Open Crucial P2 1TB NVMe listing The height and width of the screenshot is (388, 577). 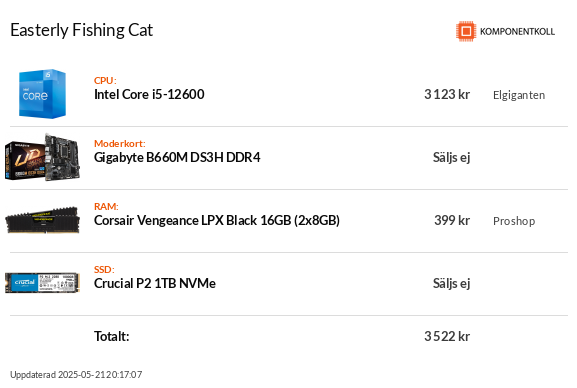pos(155,283)
